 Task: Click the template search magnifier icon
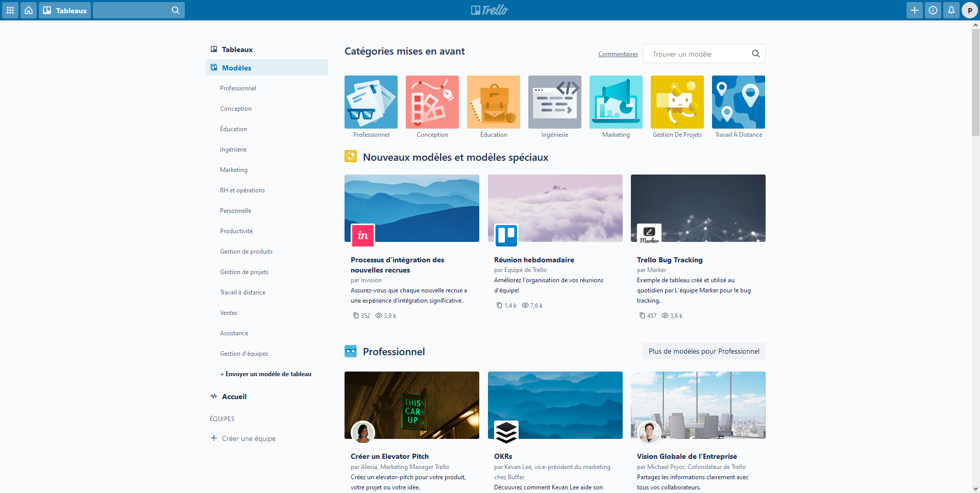click(756, 54)
